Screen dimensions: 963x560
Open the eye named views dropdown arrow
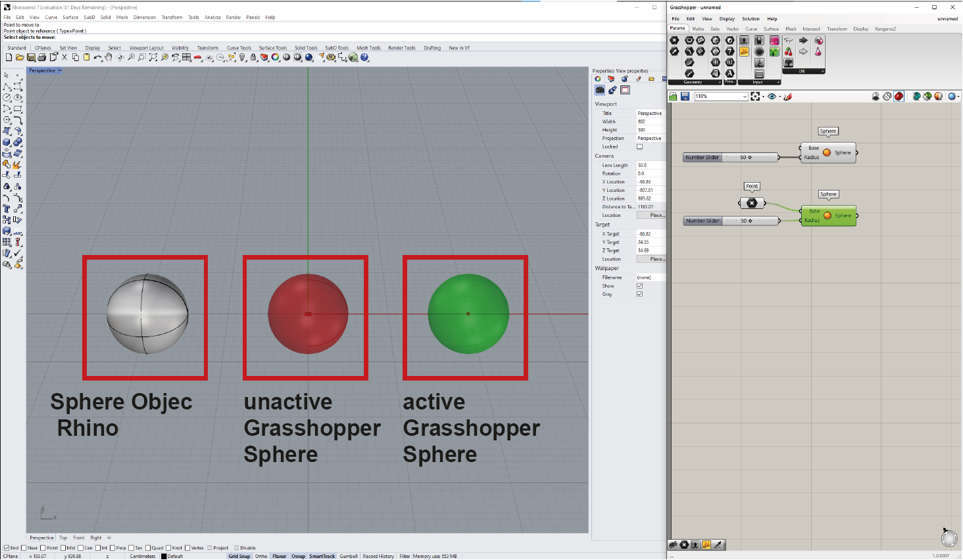coord(780,97)
